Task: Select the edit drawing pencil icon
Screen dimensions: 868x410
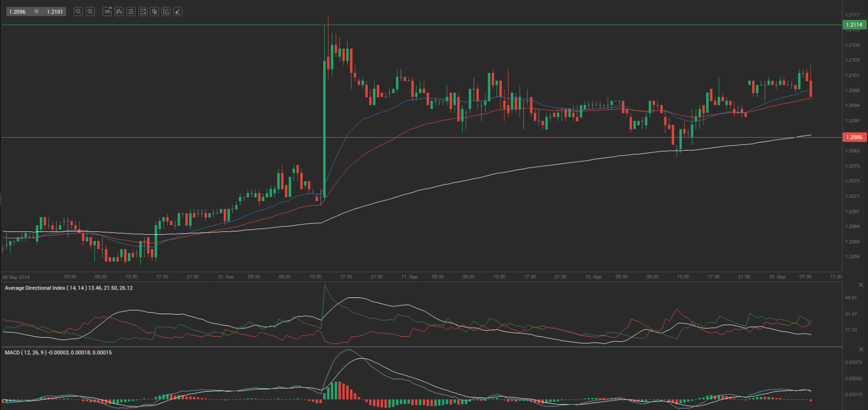Action: pyautogui.click(x=166, y=12)
